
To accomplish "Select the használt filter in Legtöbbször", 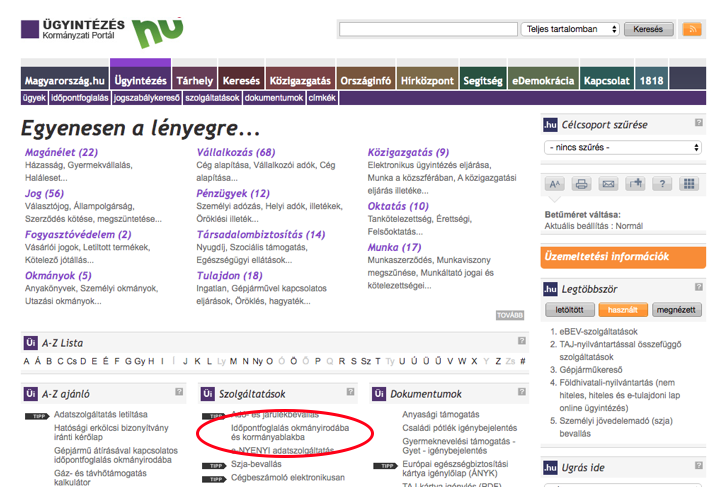I will pyautogui.click(x=622, y=310).
